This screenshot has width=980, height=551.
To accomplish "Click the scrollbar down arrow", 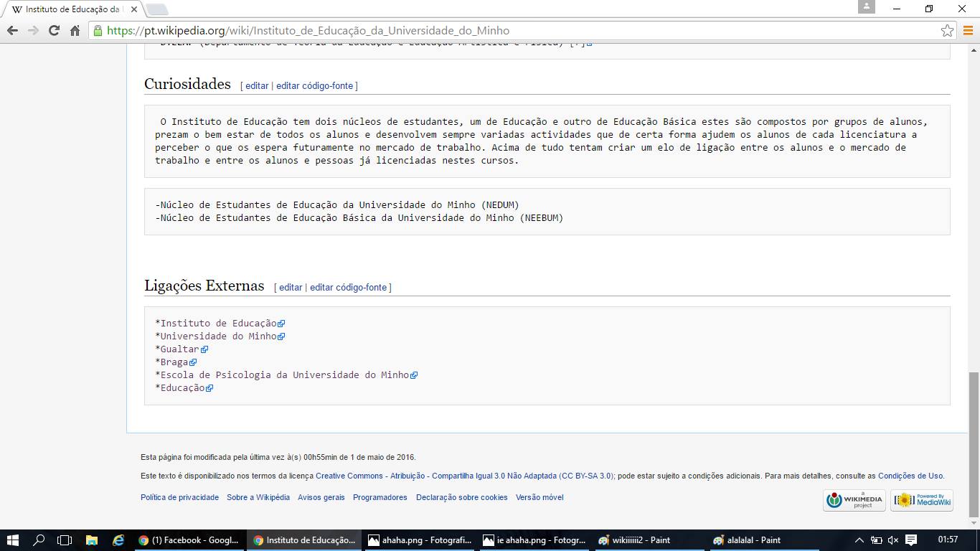I will click(974, 524).
